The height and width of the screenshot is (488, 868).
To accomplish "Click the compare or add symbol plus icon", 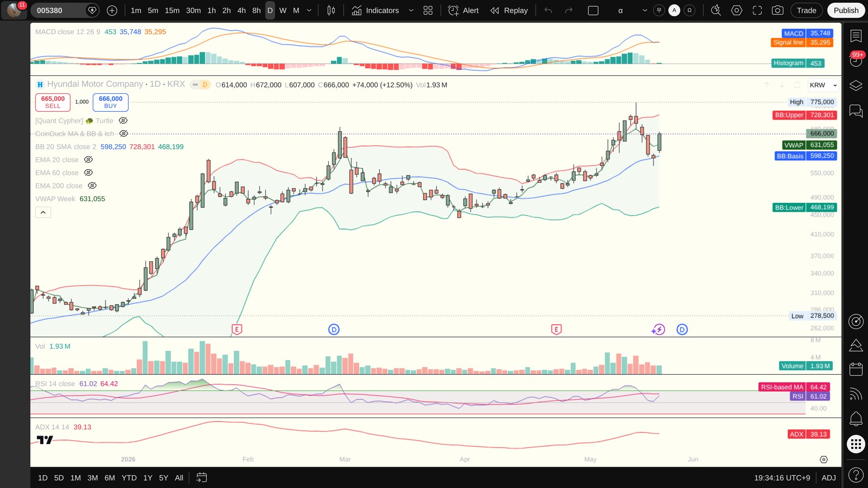I will tap(112, 10).
